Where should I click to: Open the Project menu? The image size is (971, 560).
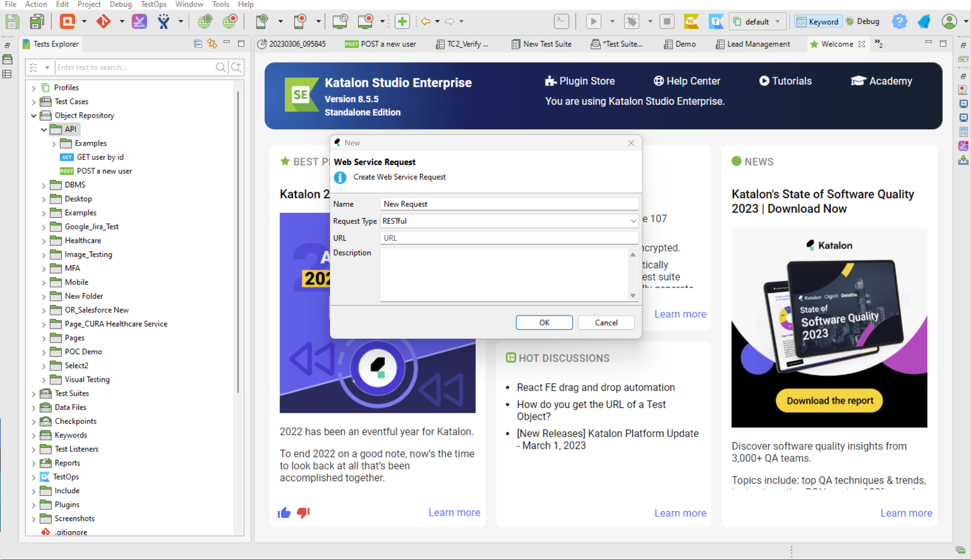pyautogui.click(x=89, y=4)
